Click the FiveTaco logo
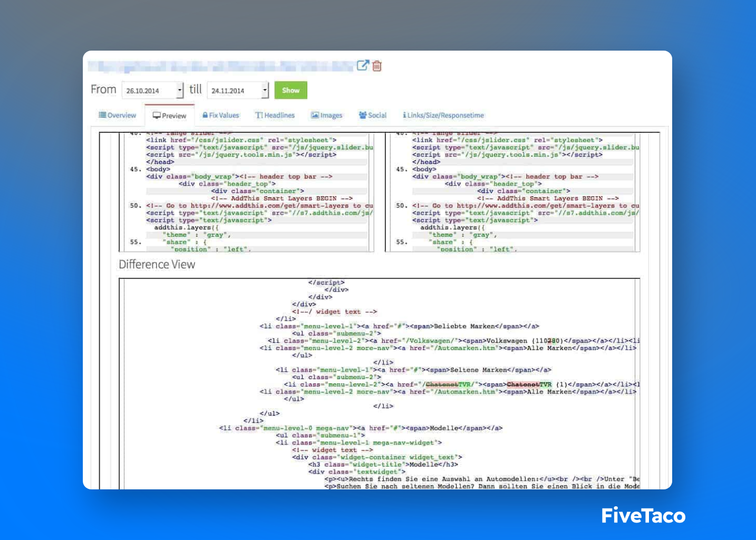 644,515
